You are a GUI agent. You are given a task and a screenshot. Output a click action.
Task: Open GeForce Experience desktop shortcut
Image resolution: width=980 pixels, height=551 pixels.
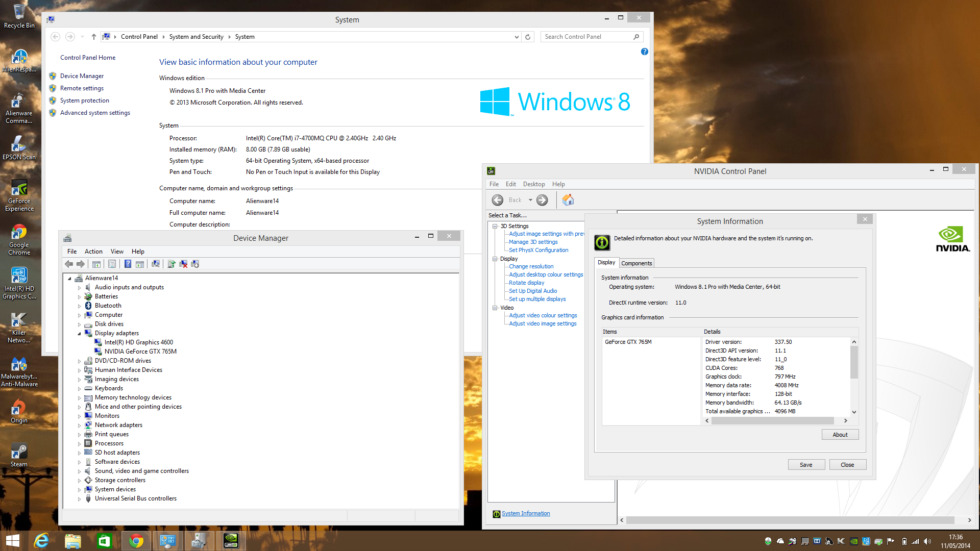coord(19,195)
